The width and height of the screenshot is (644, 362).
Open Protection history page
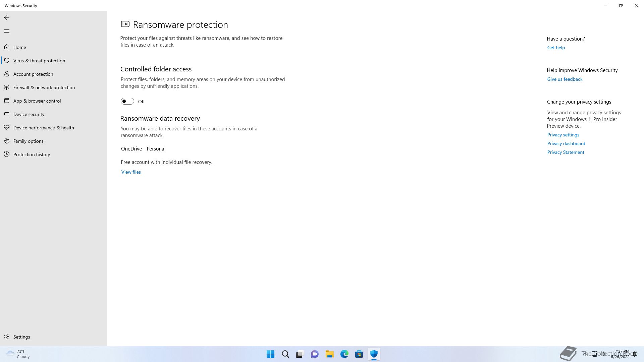point(54,155)
